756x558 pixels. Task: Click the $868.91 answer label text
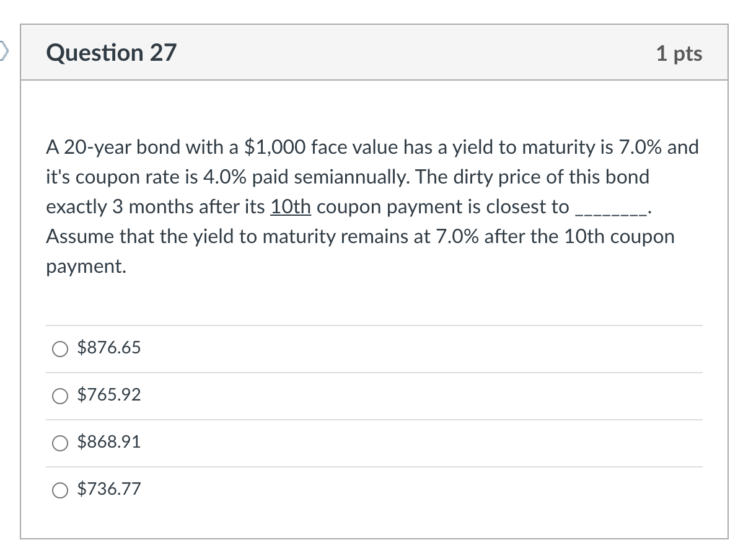(x=109, y=442)
